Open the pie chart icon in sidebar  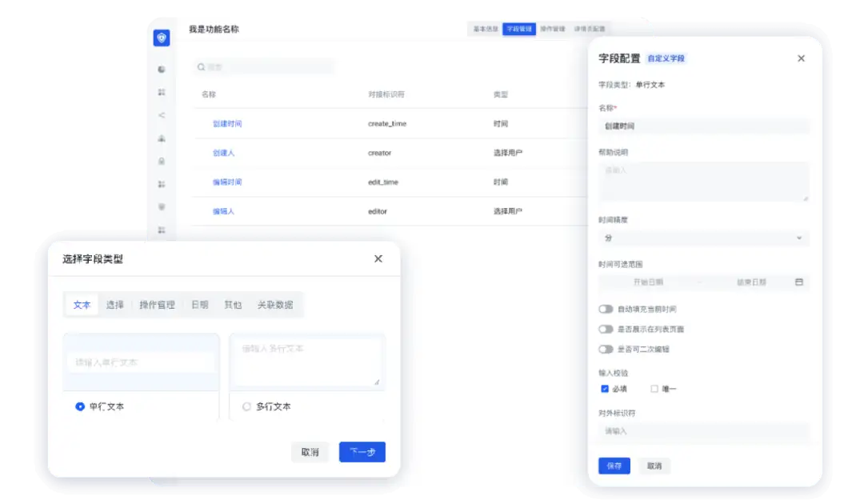pyautogui.click(x=162, y=70)
